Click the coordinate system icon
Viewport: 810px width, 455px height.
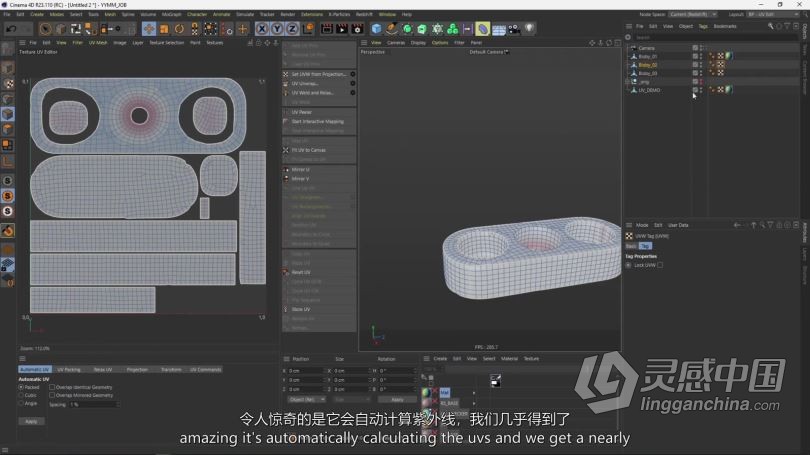pyautogui.click(x=308, y=29)
